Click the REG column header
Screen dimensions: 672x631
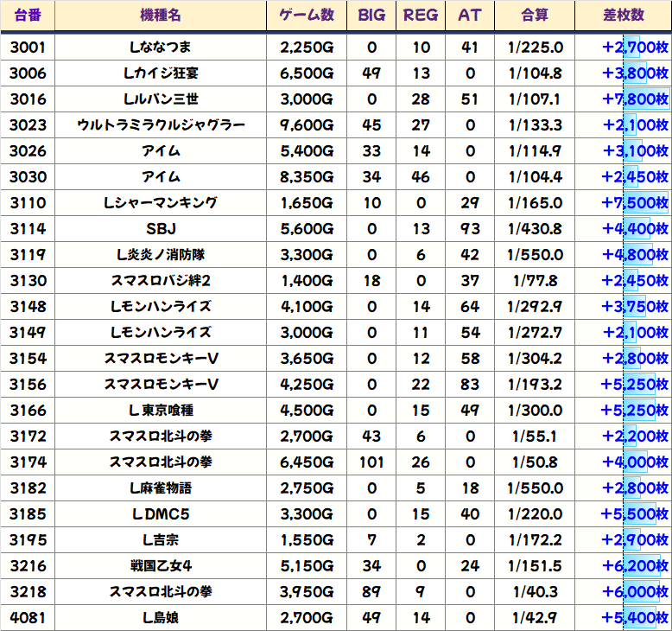pyautogui.click(x=421, y=16)
